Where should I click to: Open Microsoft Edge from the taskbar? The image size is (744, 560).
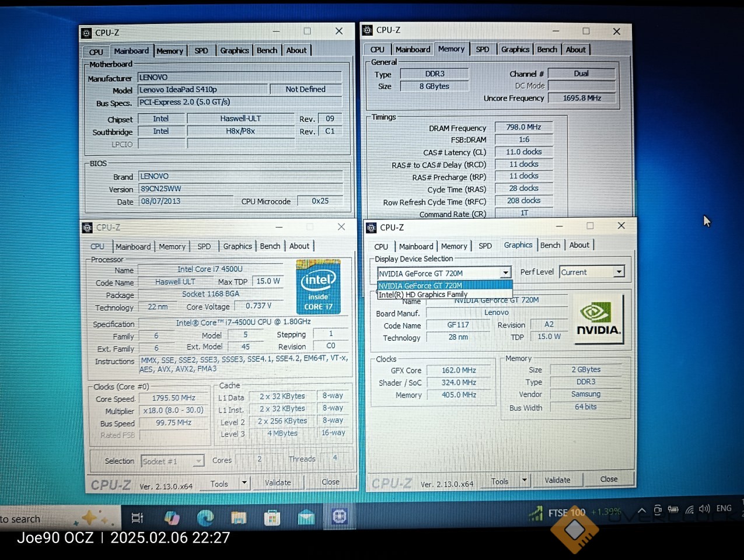(x=205, y=517)
